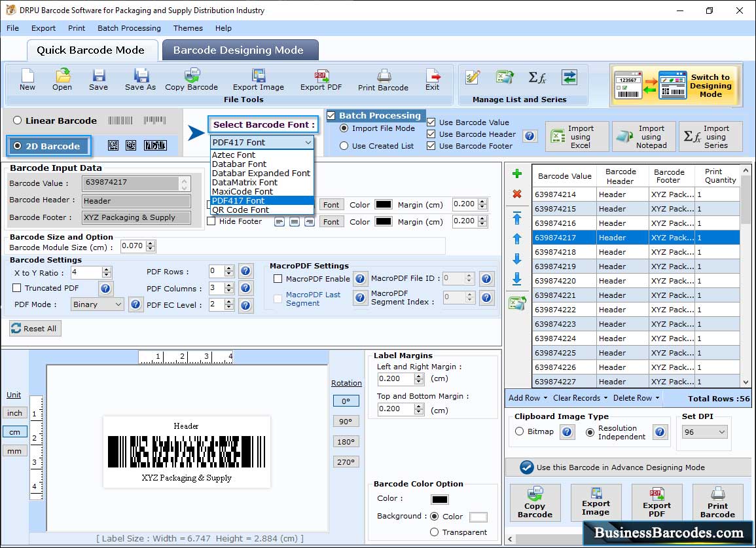Viewport: 756px width, 548px height.
Task: Collapse the PDF417 Font combo box
Action: point(308,142)
